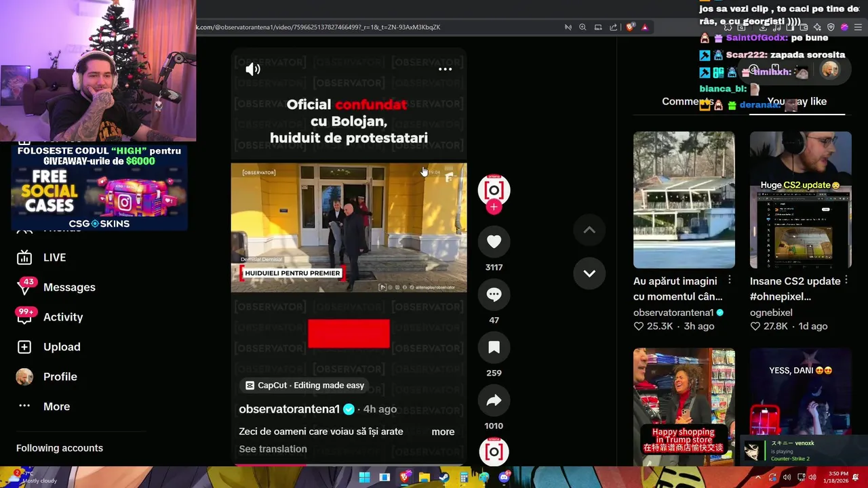The height and width of the screenshot is (488, 868).
Task: Switch to the 'You may like' tab
Action: pyautogui.click(x=797, y=101)
